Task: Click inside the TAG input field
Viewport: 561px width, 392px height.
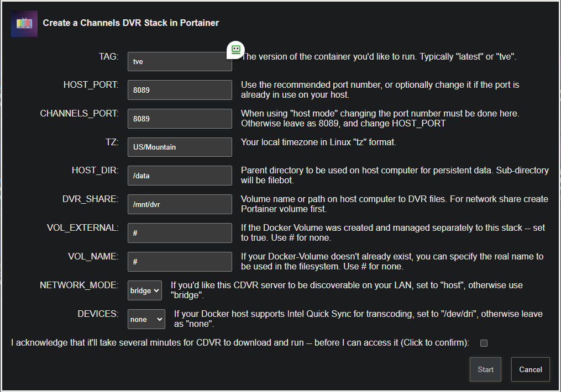Action: click(179, 61)
